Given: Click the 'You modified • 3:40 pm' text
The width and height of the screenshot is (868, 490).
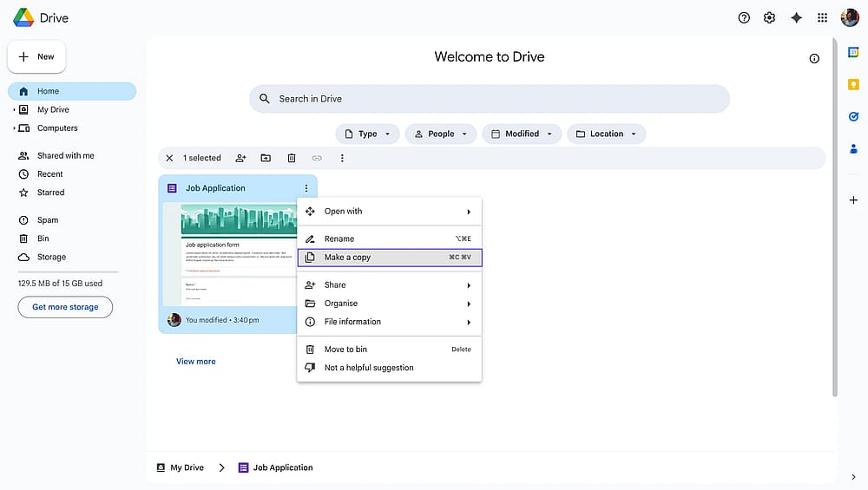Looking at the screenshot, I should tap(222, 320).
